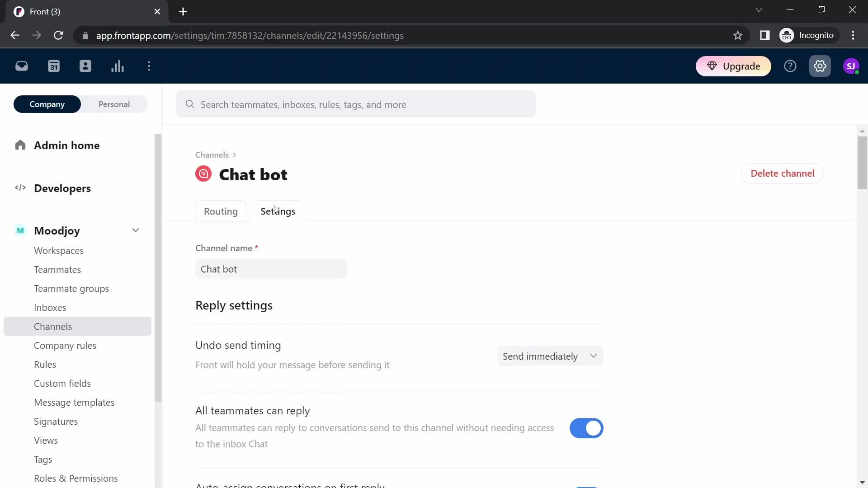Image resolution: width=868 pixels, height=488 pixels.
Task: Open the Admin home section
Action: [x=66, y=145]
